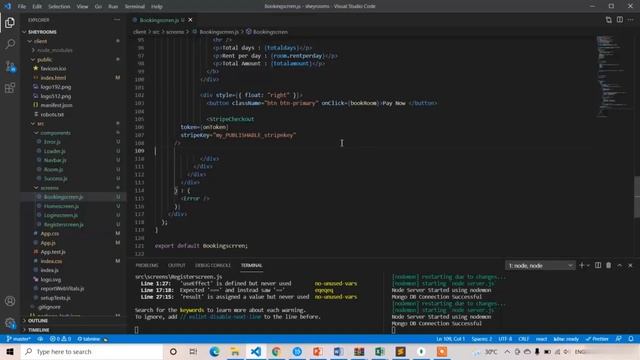Kill terminal with trash icon

(x=609, y=265)
